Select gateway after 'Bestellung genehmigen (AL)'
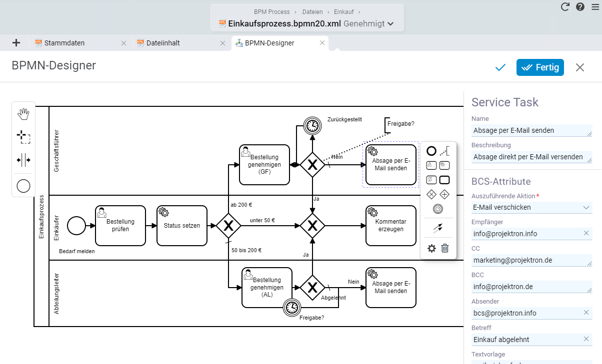The width and height of the screenshot is (602, 364). 312,287
